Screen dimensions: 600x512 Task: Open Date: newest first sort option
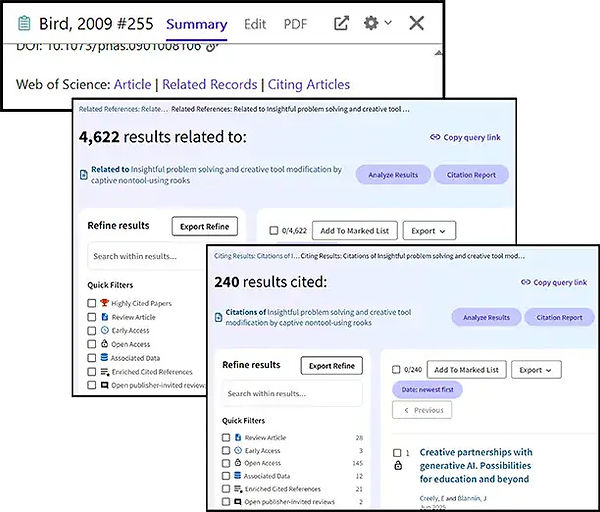point(427,390)
